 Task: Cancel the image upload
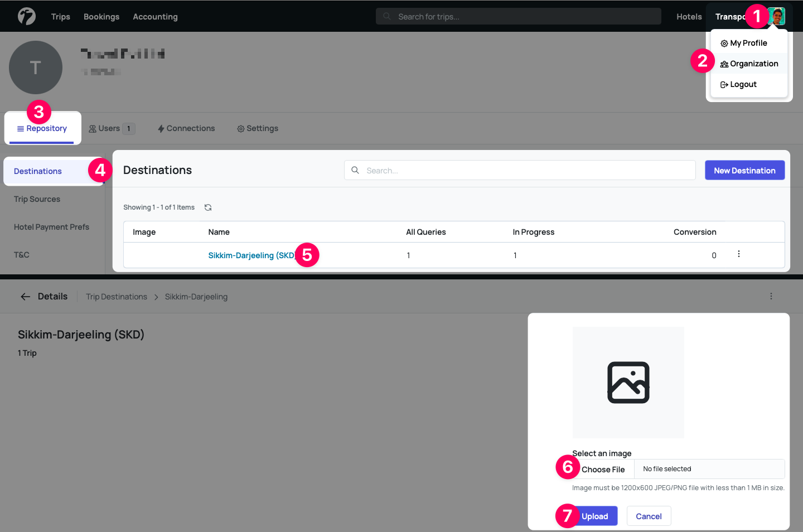point(649,516)
